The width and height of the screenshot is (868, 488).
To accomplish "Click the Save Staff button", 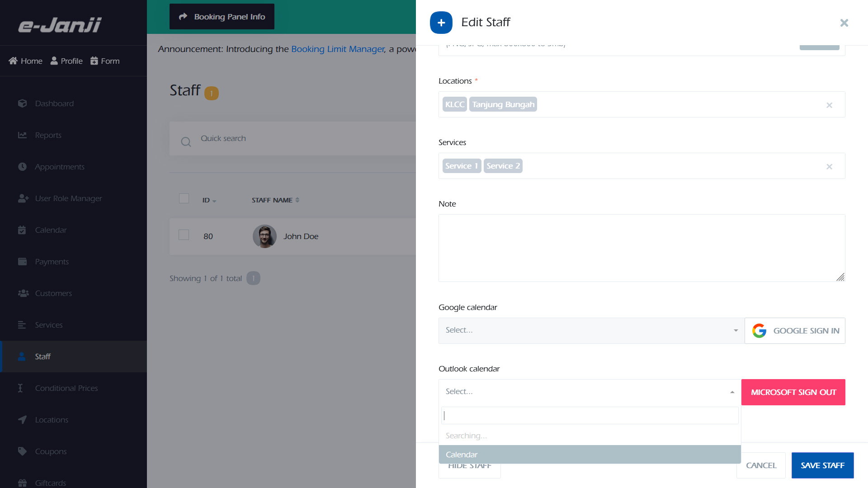I will tap(822, 465).
